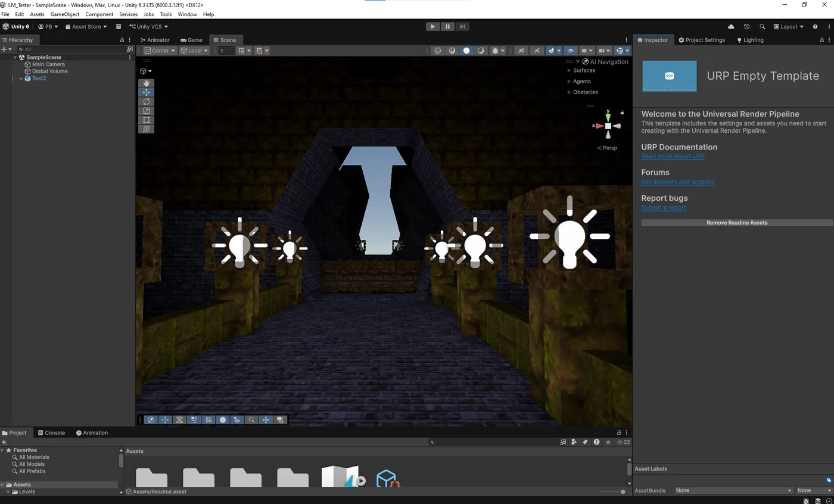The image size is (834, 504).
Task: Open the Submit a report link
Action: click(663, 207)
